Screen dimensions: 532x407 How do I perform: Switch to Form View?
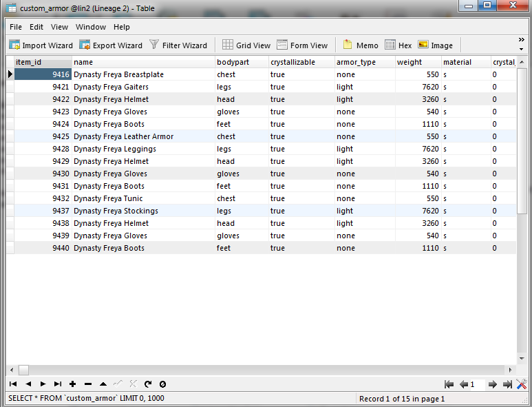pos(302,45)
